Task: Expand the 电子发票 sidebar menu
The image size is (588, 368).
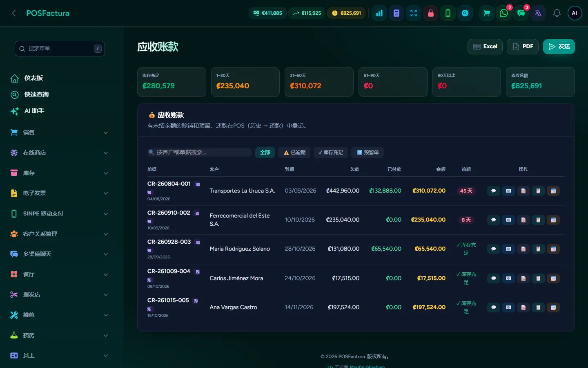Action: point(59,193)
